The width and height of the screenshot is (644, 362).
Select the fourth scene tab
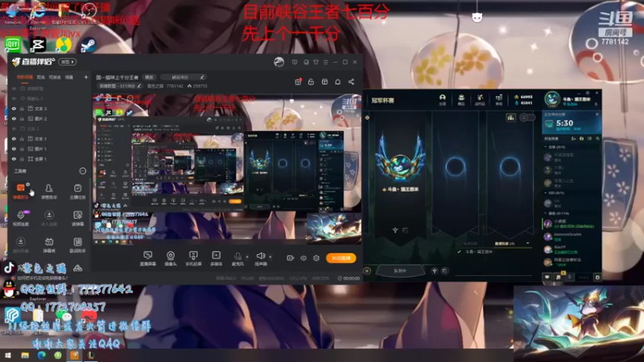pos(69,77)
